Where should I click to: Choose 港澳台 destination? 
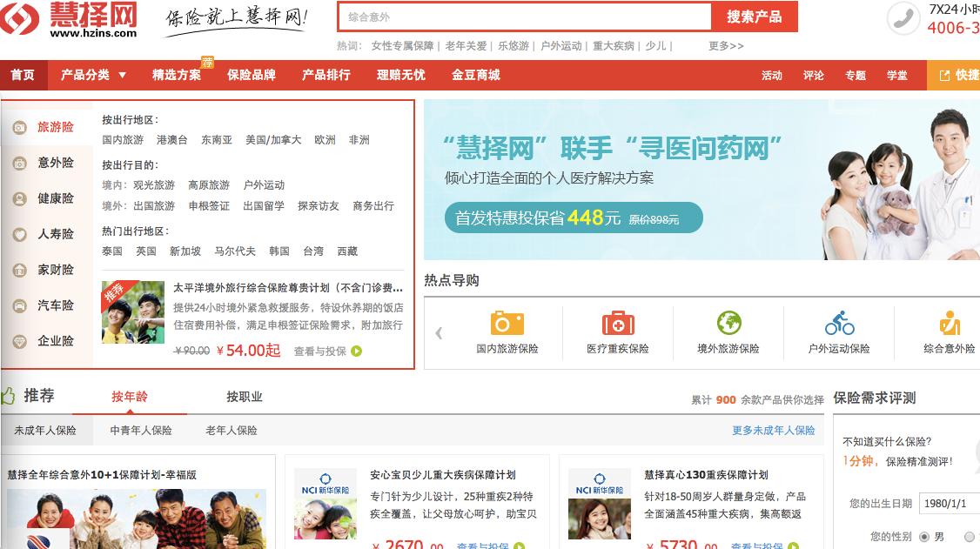point(171,140)
